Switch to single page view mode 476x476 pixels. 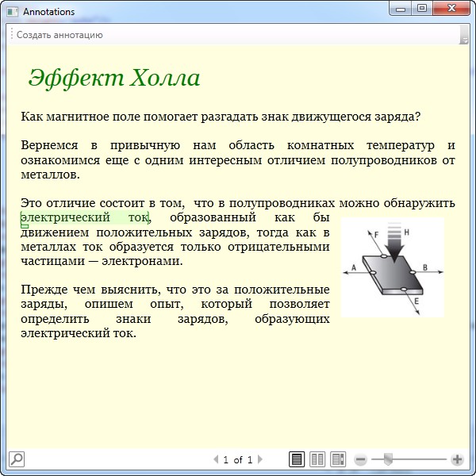(296, 459)
